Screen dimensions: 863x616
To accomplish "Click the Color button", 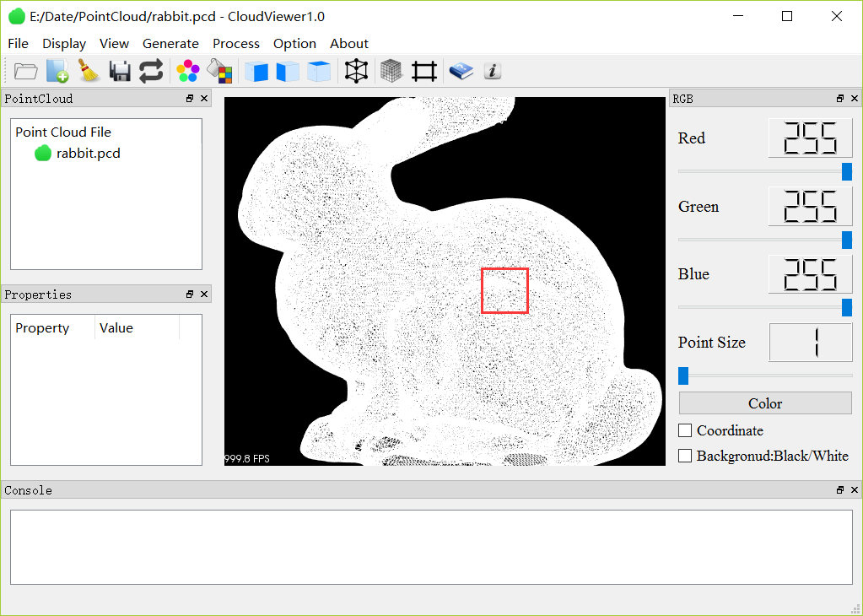I will (x=764, y=403).
